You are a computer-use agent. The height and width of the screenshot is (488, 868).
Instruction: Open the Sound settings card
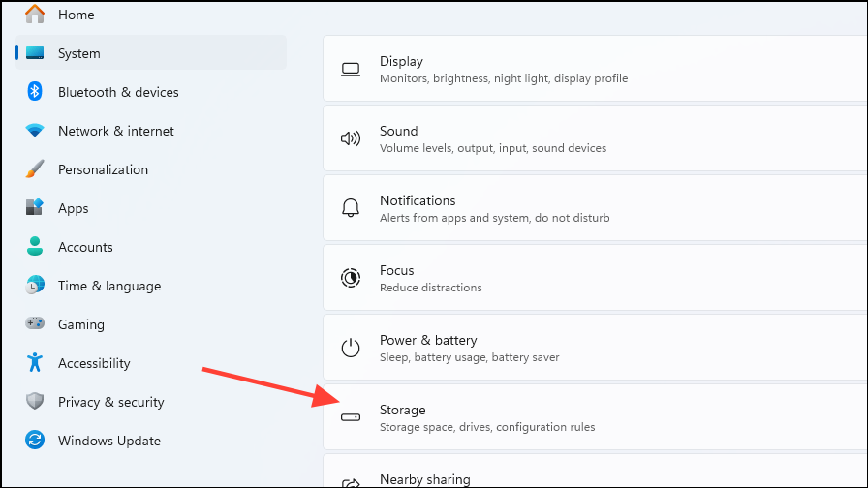tap(595, 138)
